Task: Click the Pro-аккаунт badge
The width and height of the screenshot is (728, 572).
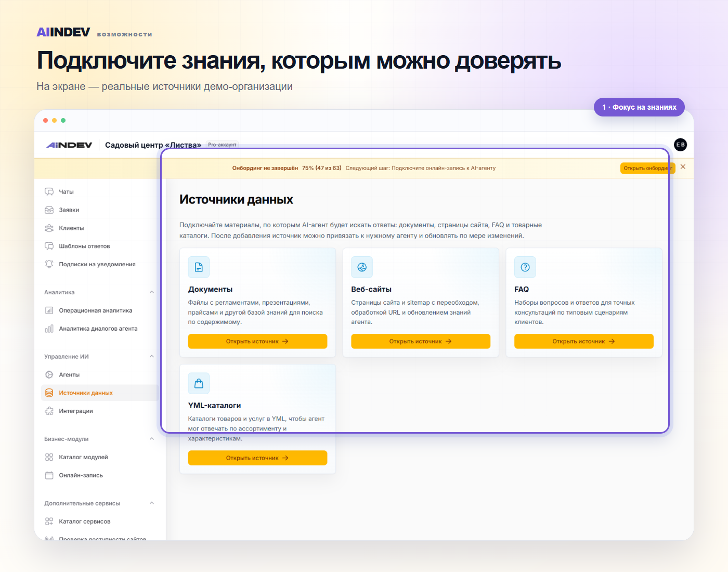Action: click(222, 145)
